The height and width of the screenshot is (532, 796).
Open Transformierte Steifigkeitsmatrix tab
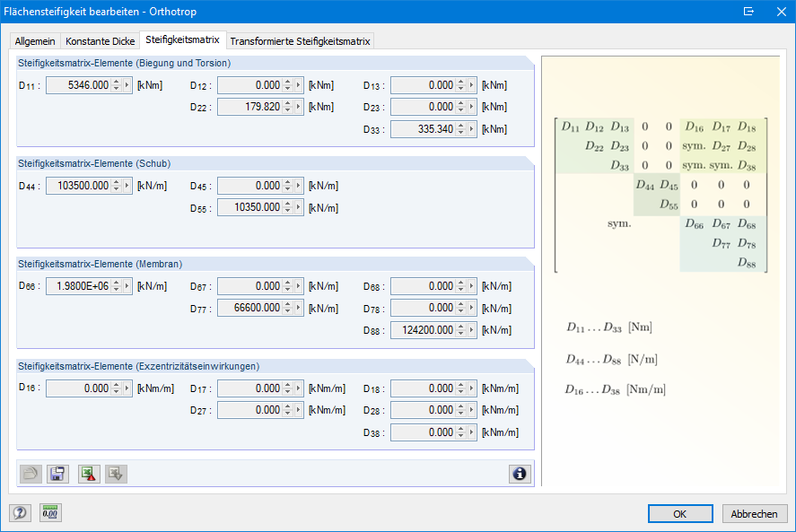point(300,41)
